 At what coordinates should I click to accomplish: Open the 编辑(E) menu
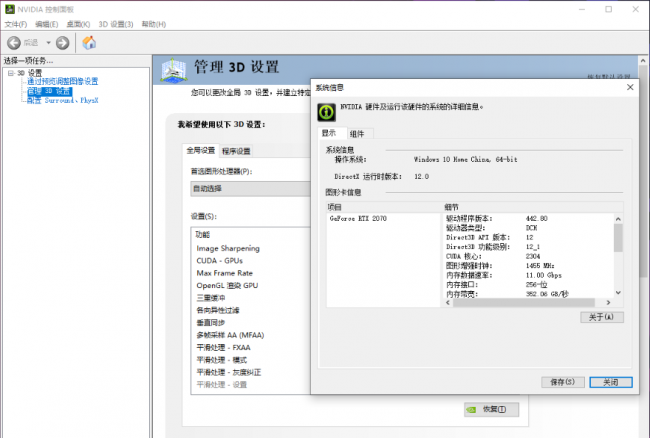47,24
